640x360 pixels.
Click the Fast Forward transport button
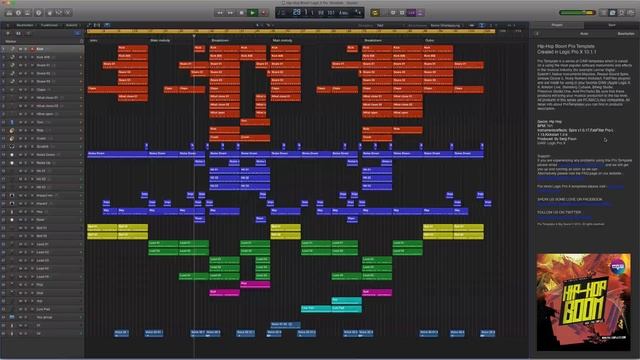pyautogui.click(x=231, y=13)
